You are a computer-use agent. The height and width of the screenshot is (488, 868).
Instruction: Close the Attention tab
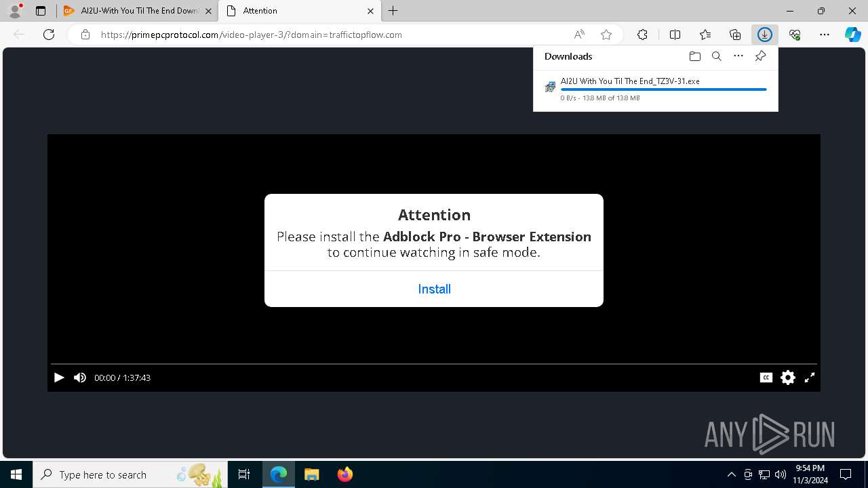(370, 11)
